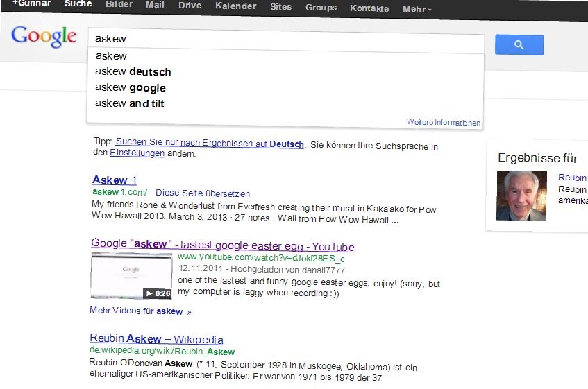Click 'Suchen Sie nur nach Ergebnissen auf Deutsch'
Screen dimensions: 588x389
coord(210,143)
